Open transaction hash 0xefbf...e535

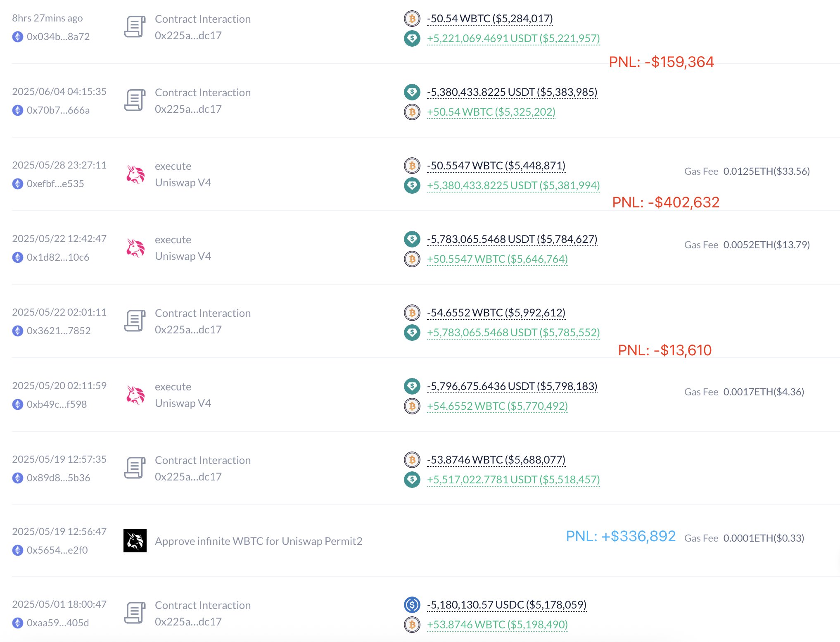[x=55, y=184]
